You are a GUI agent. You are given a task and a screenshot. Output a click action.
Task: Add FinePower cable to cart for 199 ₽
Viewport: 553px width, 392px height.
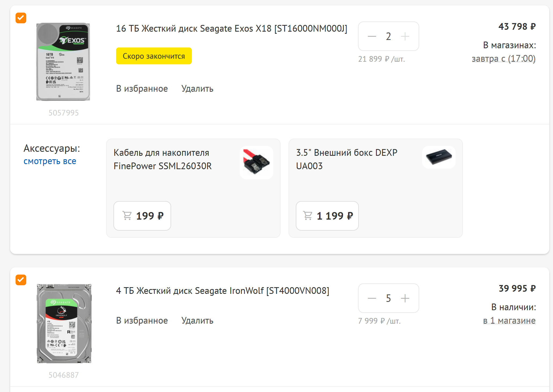pyautogui.click(x=142, y=216)
